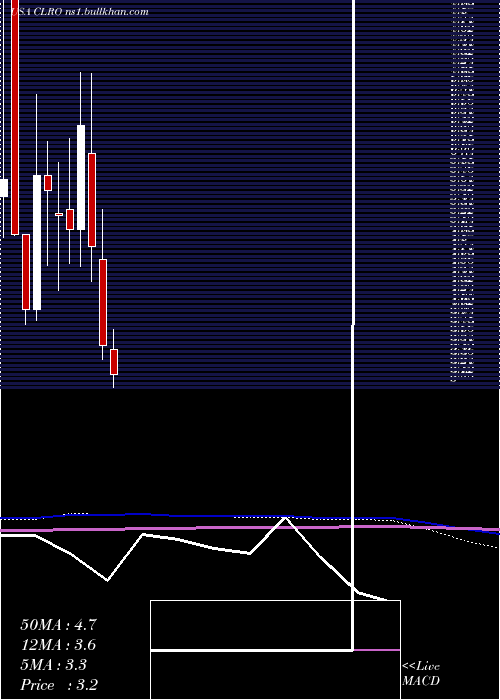This screenshot has width=500, height=700.
Task: Click the <<Live MACD label
Action: coord(421,674)
